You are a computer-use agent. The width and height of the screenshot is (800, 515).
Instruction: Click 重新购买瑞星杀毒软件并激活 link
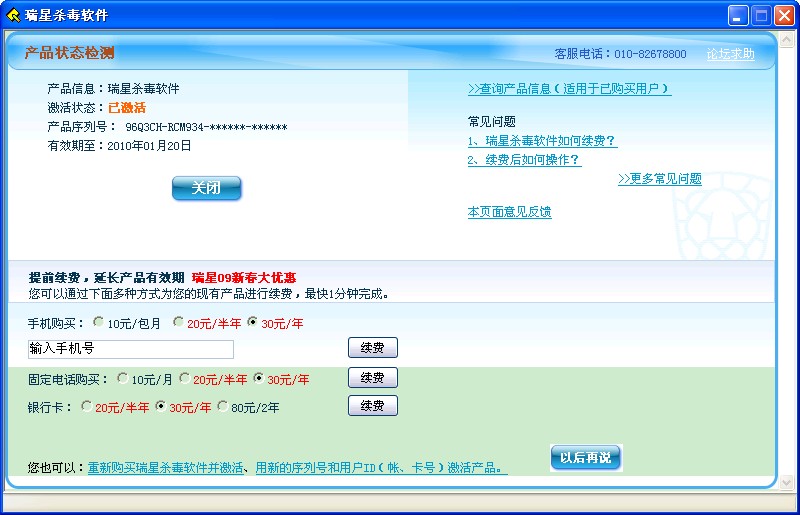pyautogui.click(x=165, y=468)
